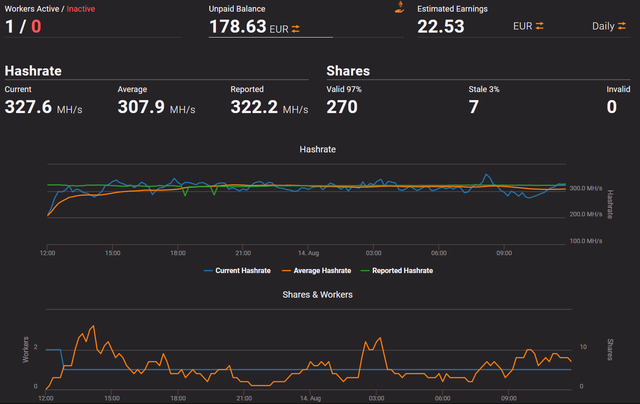
Task: Click the stale shares count 7
Action: [473, 107]
